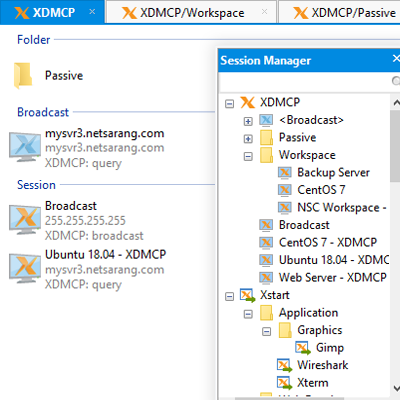Click the Ubuntu 18.04 - XDMCP session icon
The height and width of the screenshot is (400, 400).
[x=25, y=269]
